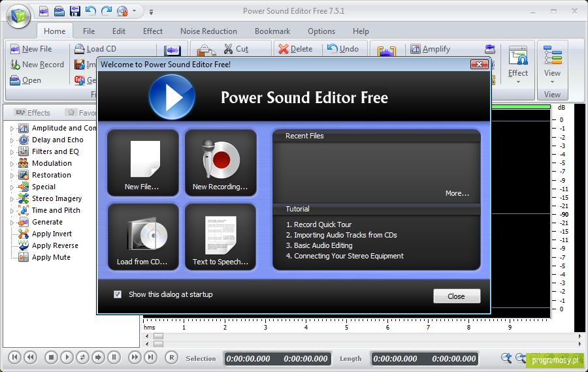Click Undo arrow in quick access toolbar

[90, 11]
